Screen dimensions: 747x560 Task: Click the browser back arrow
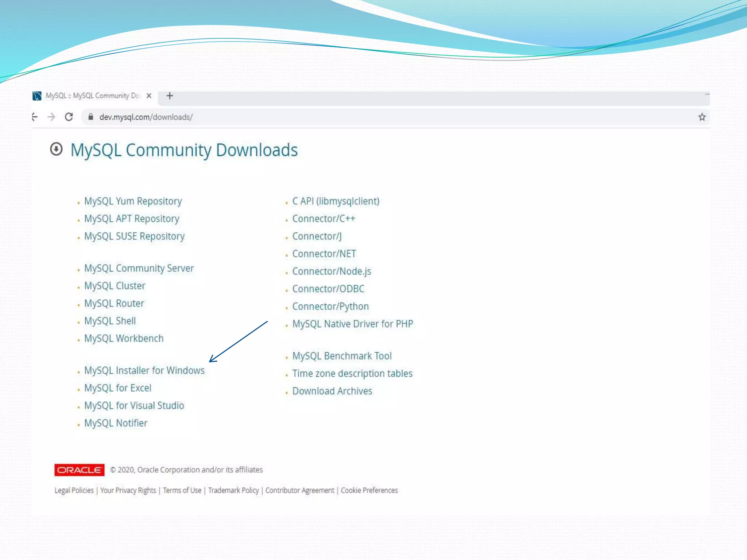[x=35, y=117]
